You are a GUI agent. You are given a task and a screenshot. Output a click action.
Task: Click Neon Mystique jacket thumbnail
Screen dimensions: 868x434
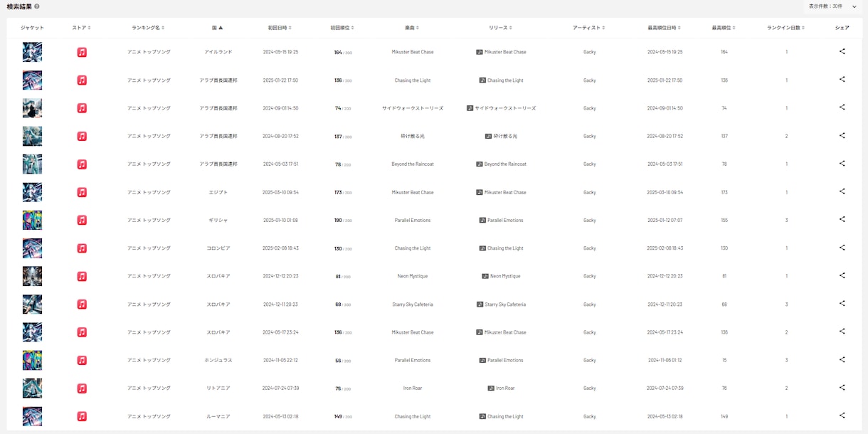[32, 276]
